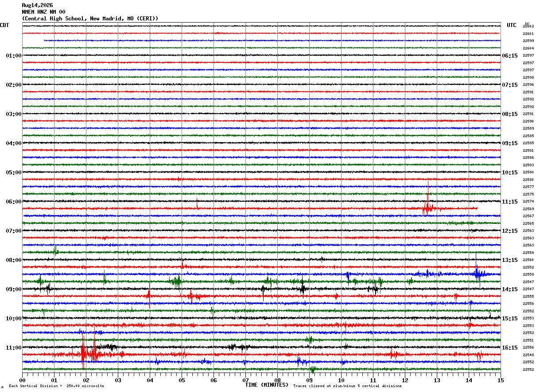536x392 pixels.
Task: Click the DC offset value 22577
Action: pyautogui.click(x=528, y=187)
